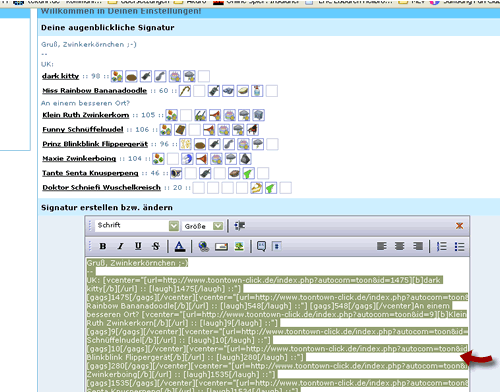The image size is (500, 392).
Task: Insert a bulleted list
Action: [459, 246]
